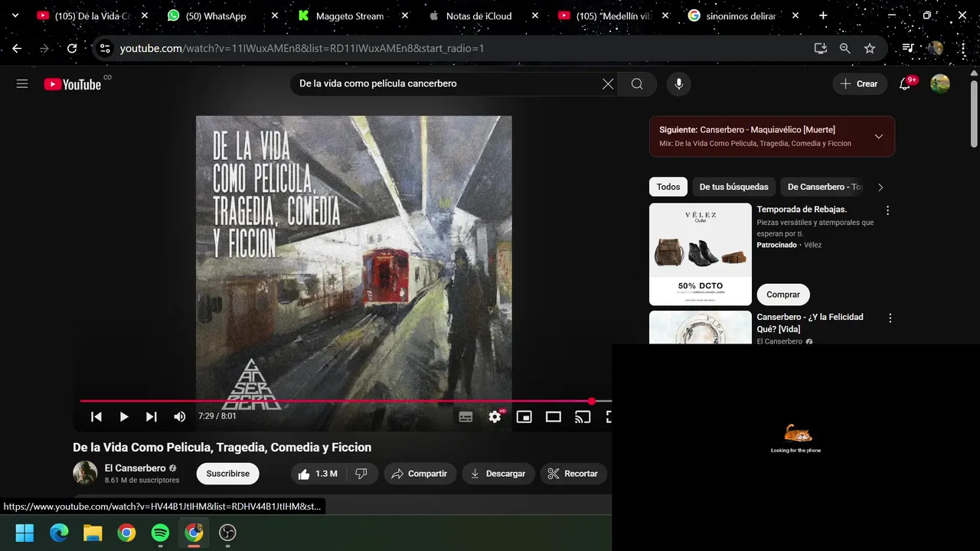
Task: Open the tab search dropdown arrow
Action: pos(15,15)
